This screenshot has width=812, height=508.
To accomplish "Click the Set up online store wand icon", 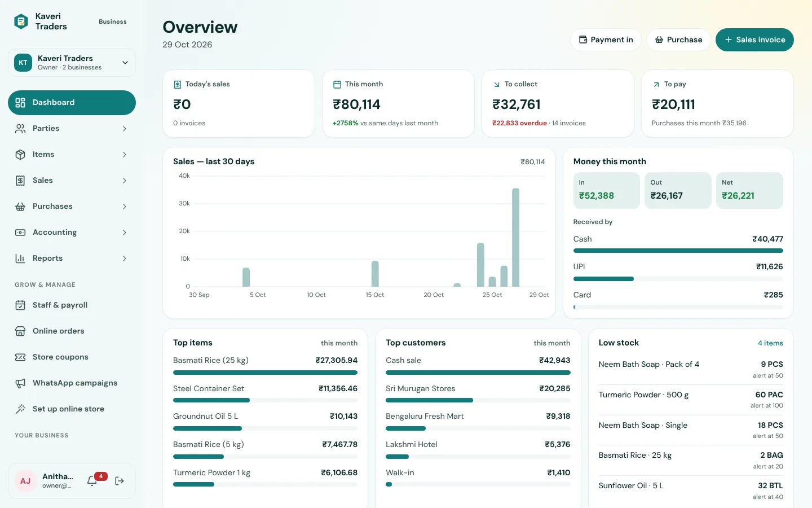I will point(20,409).
